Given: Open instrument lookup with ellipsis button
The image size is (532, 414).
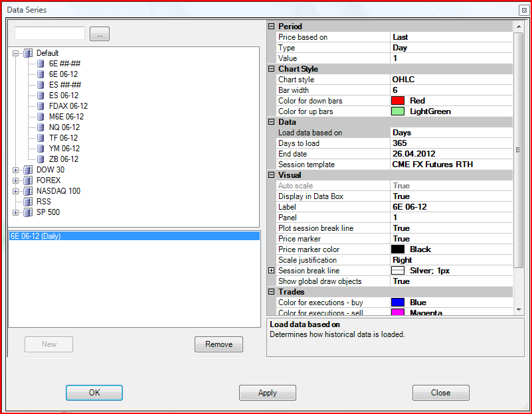Looking at the screenshot, I should [x=100, y=34].
